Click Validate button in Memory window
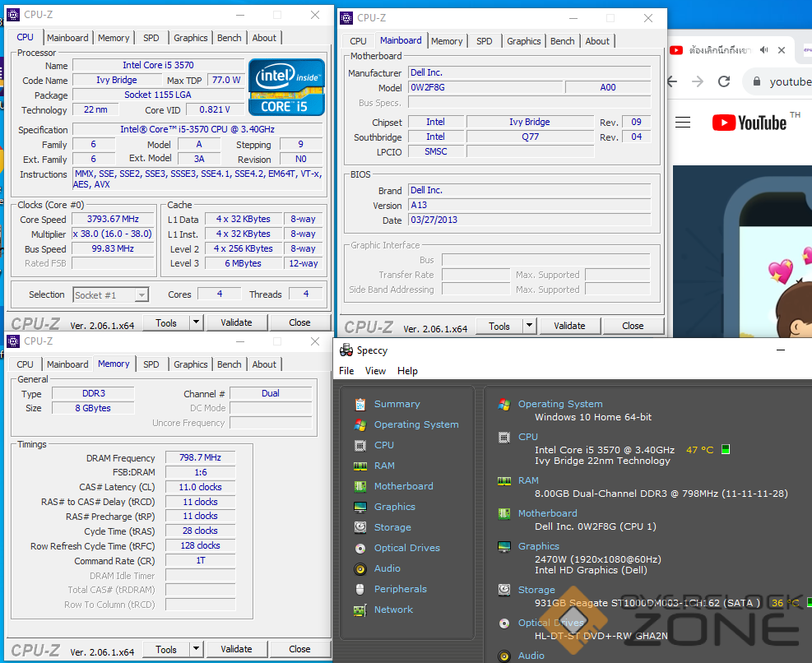This screenshot has height=663, width=812. pos(236,649)
